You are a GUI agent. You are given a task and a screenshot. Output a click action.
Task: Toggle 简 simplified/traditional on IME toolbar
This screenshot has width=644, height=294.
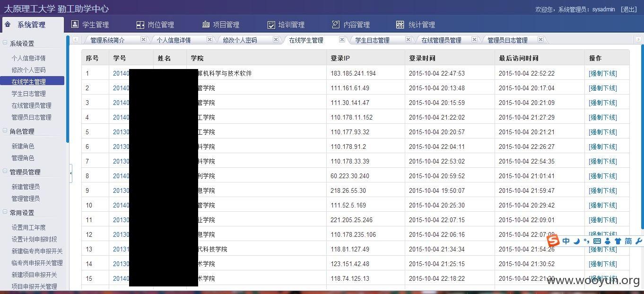pyautogui.click(x=628, y=241)
